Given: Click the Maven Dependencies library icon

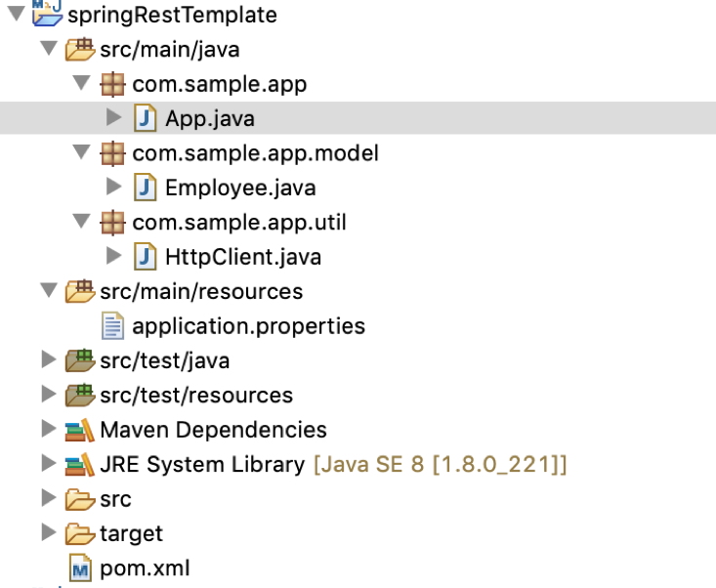Looking at the screenshot, I should click(x=79, y=430).
